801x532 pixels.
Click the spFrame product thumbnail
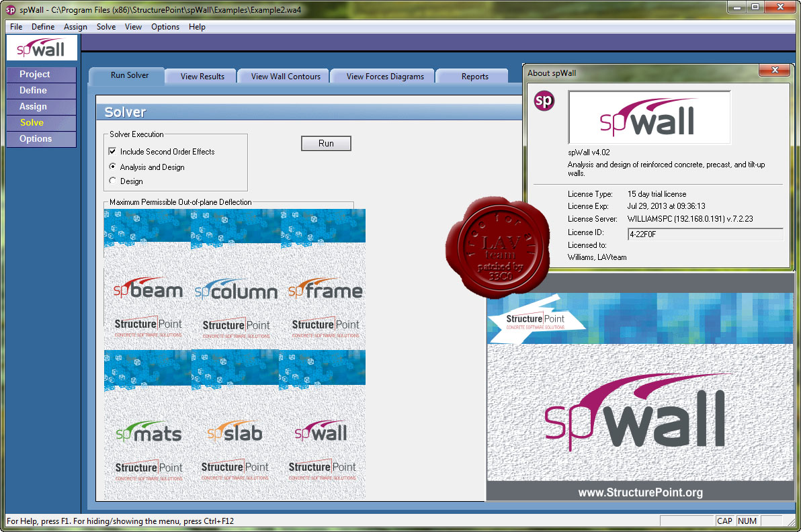323,278
